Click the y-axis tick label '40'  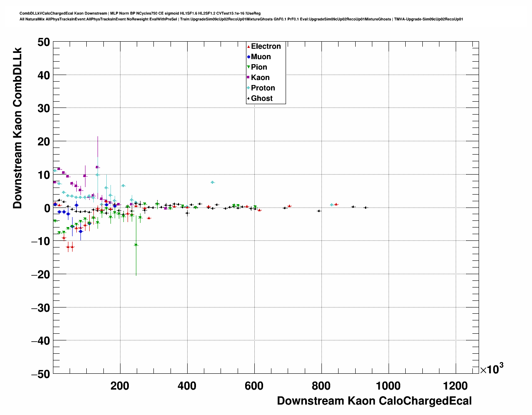click(x=44, y=75)
